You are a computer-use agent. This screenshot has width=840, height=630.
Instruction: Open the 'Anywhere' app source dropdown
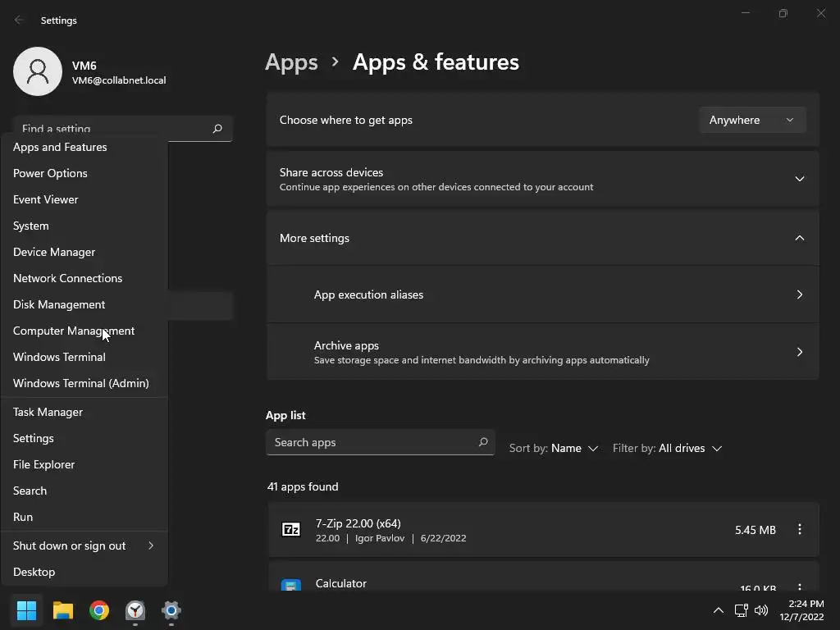[x=752, y=120]
